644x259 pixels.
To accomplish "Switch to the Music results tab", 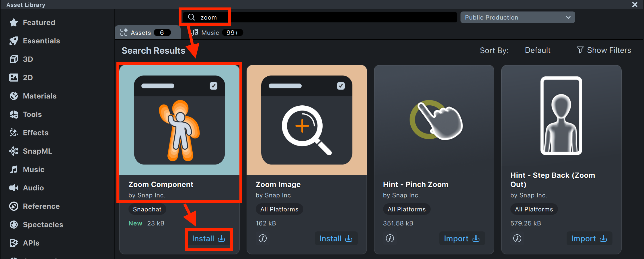I will click(217, 32).
